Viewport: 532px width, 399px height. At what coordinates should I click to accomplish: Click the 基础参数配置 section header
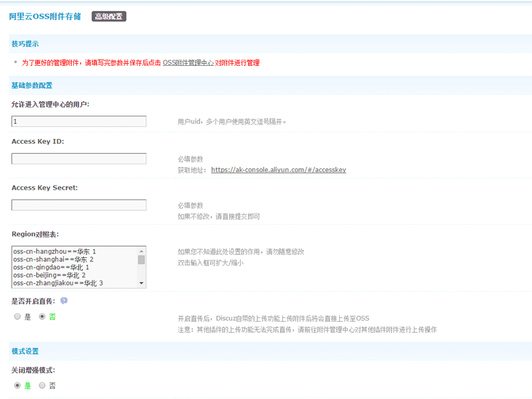[x=32, y=85]
